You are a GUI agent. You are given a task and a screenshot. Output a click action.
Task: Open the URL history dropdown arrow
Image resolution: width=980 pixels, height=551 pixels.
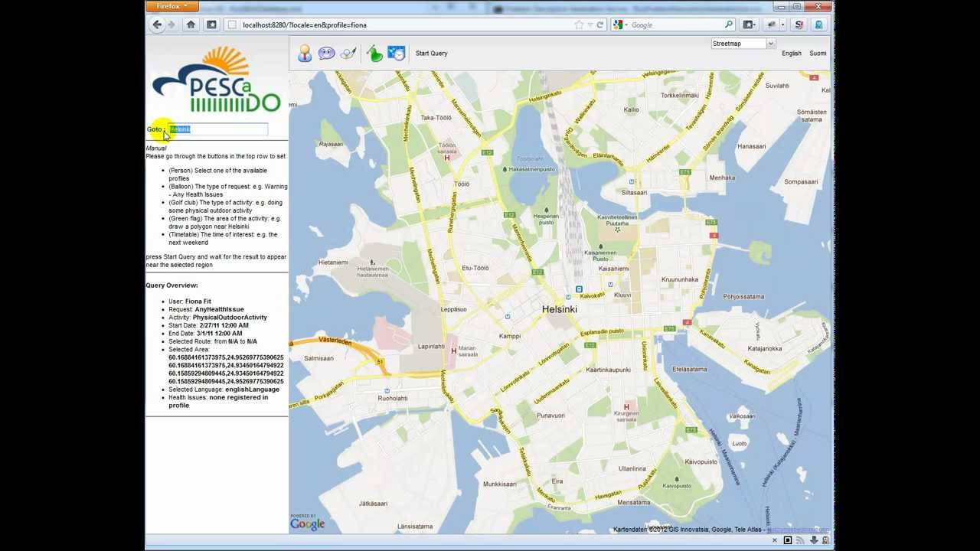tap(590, 25)
